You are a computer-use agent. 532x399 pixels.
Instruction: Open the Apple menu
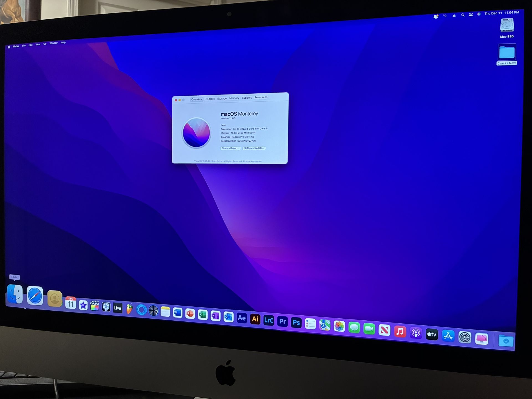9,46
